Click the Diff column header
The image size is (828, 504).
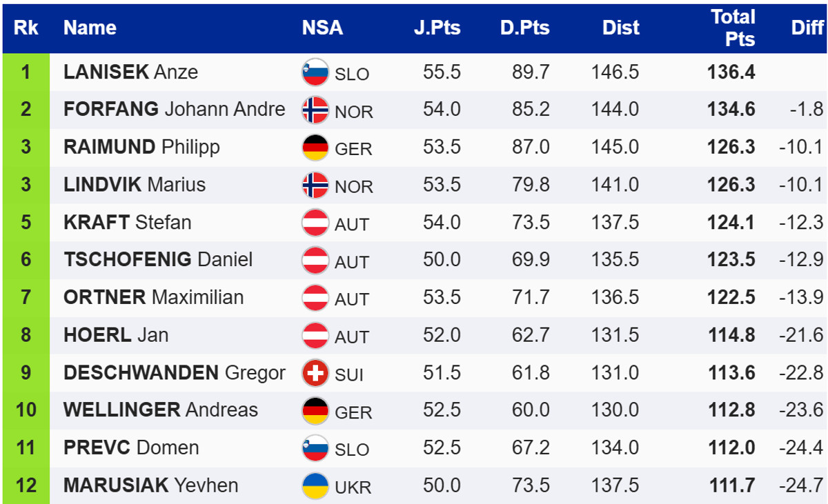click(807, 28)
